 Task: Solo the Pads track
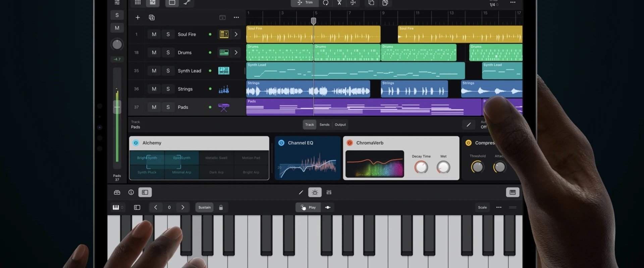click(x=168, y=107)
